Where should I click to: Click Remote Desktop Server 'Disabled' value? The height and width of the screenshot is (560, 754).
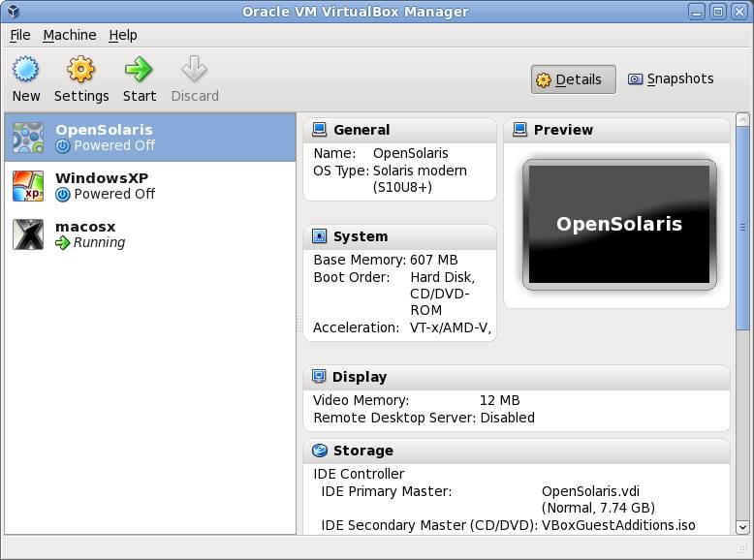507,418
